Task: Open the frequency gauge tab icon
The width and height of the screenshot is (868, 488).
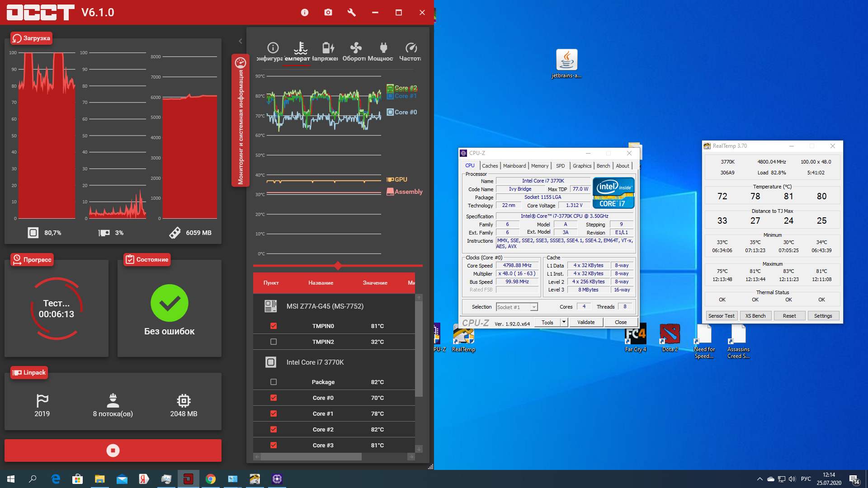Action: click(x=411, y=48)
